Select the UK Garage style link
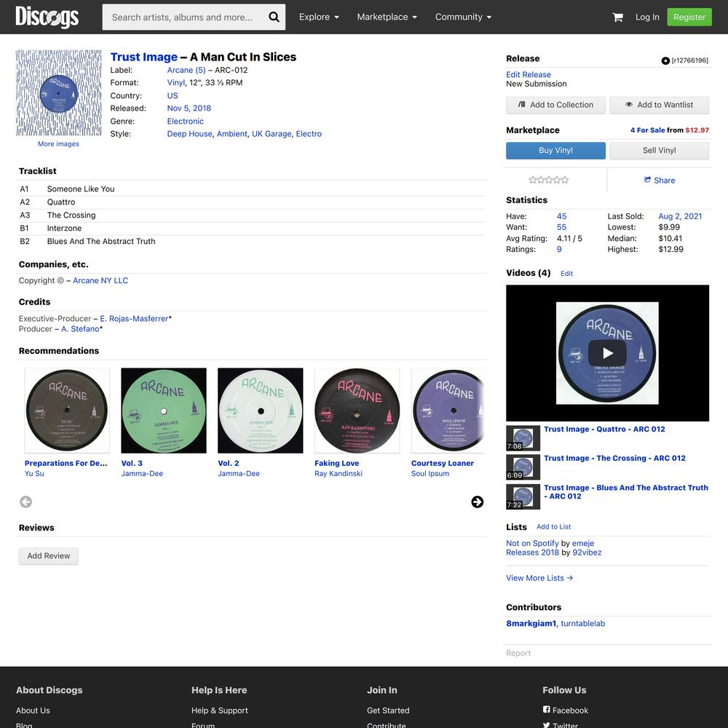Image resolution: width=728 pixels, height=728 pixels. [x=272, y=134]
